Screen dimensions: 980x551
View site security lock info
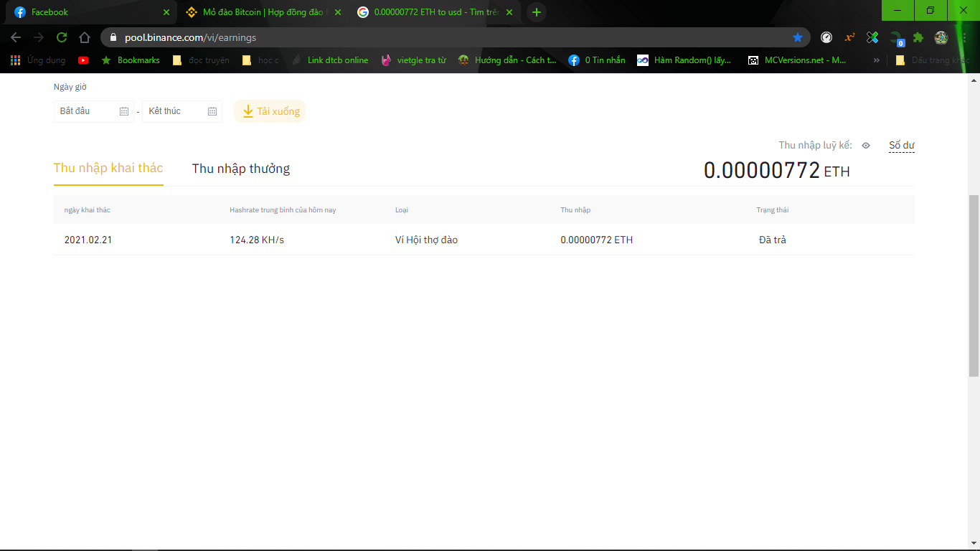point(113,37)
